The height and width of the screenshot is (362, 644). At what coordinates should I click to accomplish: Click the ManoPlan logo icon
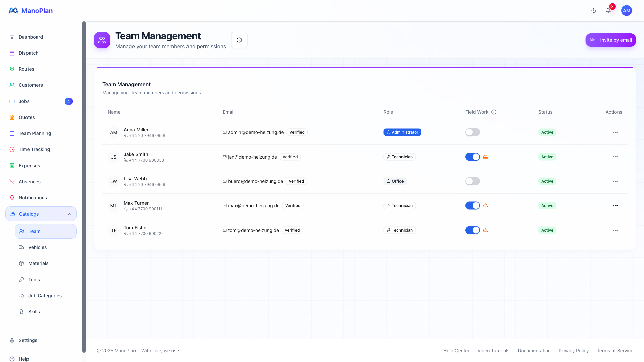pyautogui.click(x=13, y=11)
